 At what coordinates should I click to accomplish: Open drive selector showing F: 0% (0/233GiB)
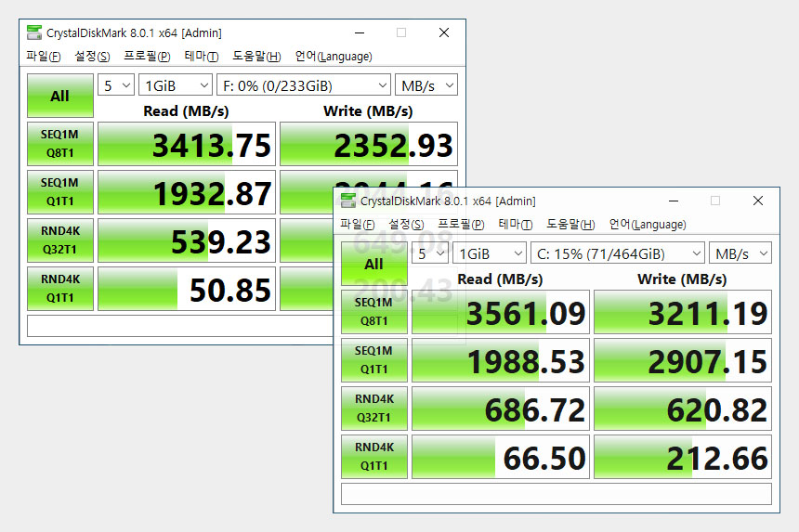(x=304, y=85)
